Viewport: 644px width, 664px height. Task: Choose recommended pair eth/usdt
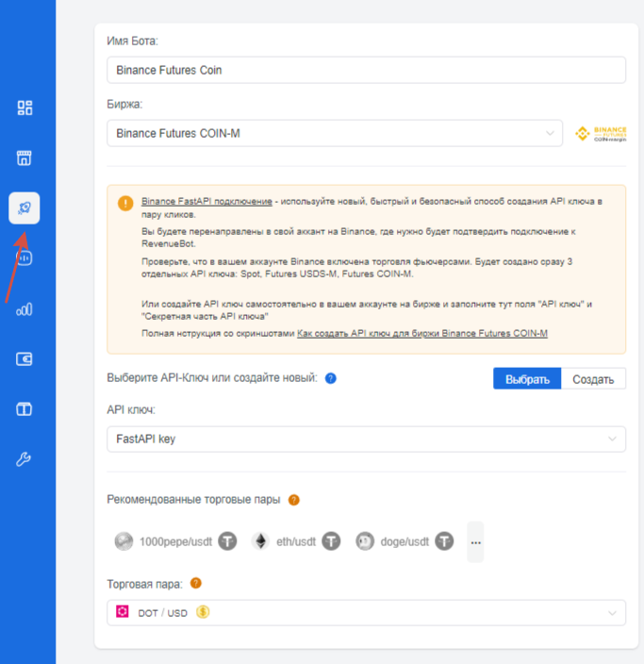[x=296, y=541]
